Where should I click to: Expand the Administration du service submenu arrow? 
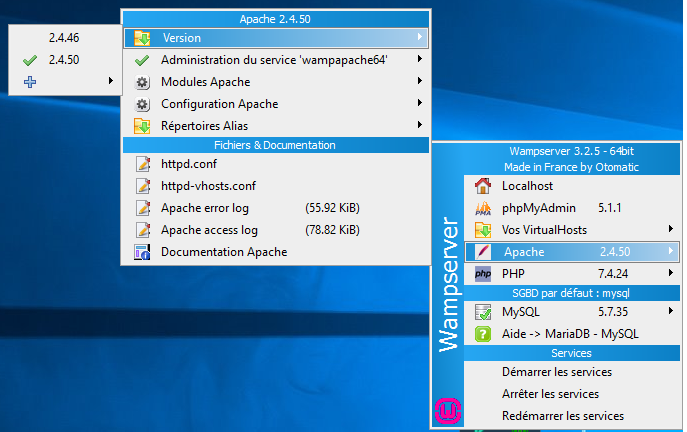click(x=420, y=59)
